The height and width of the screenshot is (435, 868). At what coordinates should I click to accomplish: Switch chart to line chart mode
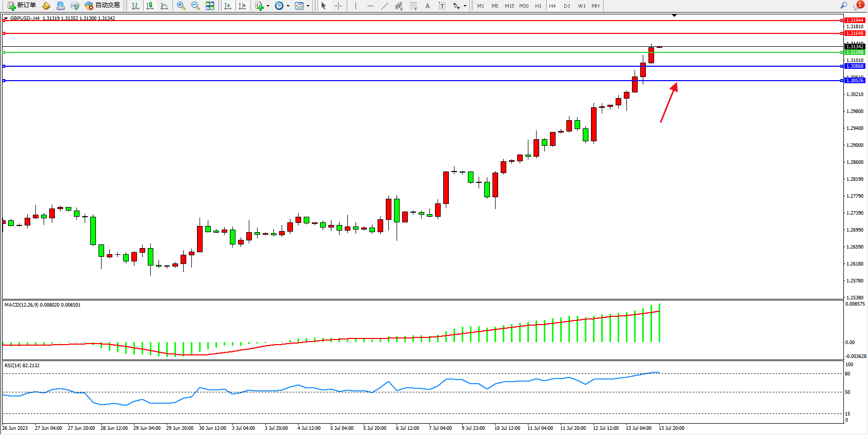coord(164,6)
